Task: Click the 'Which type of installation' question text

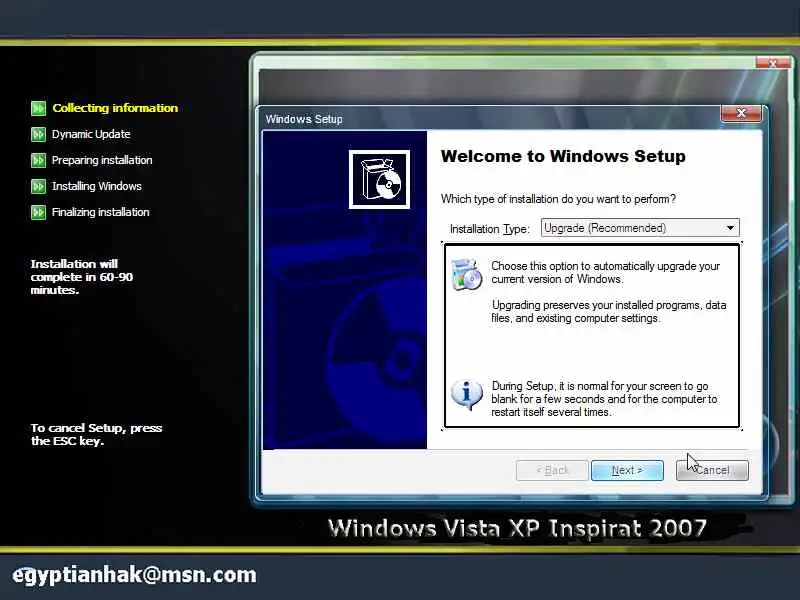Action: pos(558,199)
